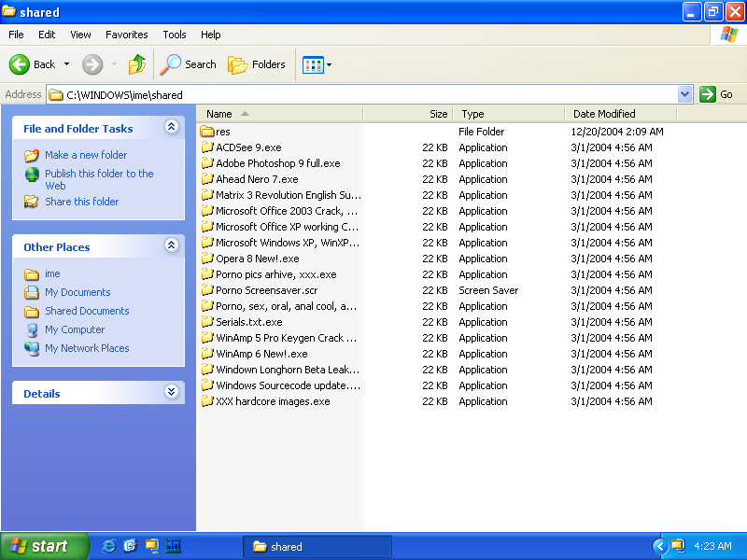Open the Back button history dropdown arrow
The height and width of the screenshot is (560, 747).
tap(66, 64)
